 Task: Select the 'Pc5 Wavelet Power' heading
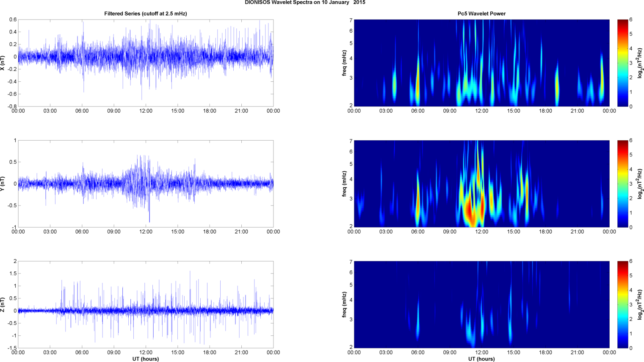(481, 14)
